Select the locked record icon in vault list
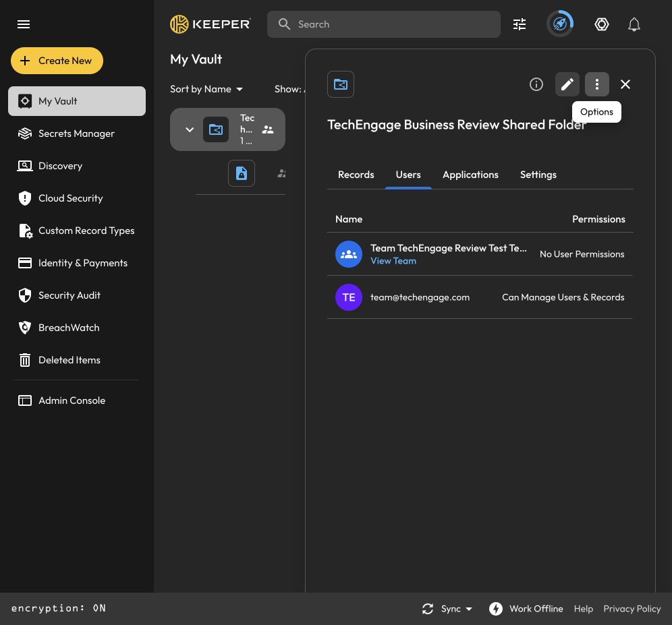 pyautogui.click(x=242, y=173)
